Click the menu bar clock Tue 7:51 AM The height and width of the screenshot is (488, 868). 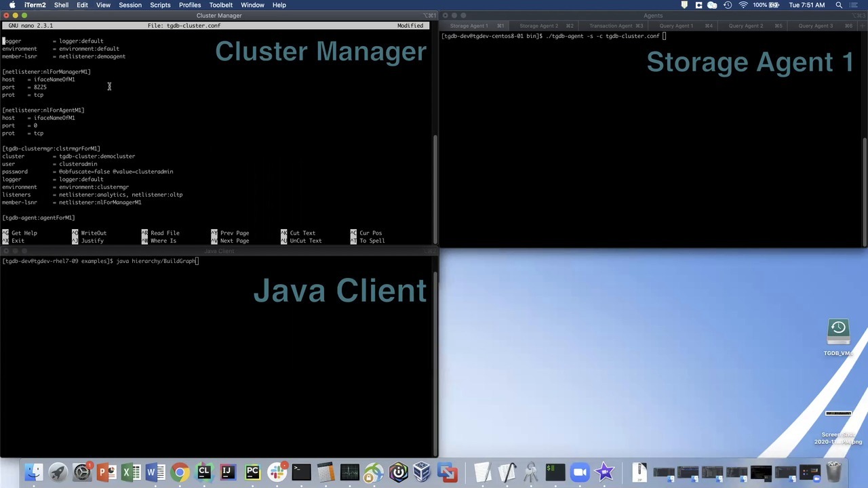pyautogui.click(x=807, y=5)
